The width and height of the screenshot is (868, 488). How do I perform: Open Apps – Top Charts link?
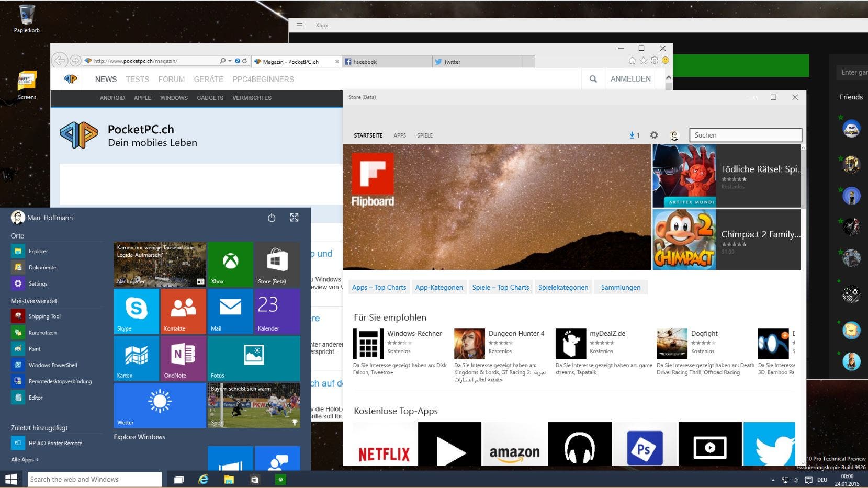click(379, 287)
